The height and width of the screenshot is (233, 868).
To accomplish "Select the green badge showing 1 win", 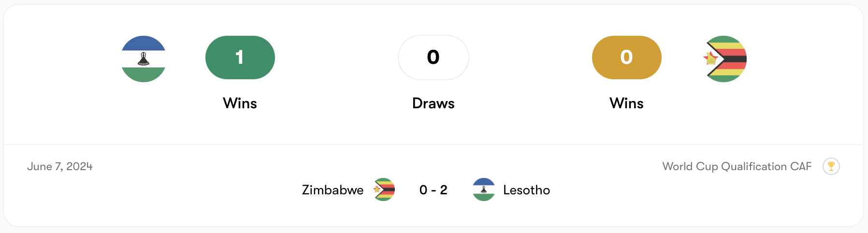I will [240, 58].
